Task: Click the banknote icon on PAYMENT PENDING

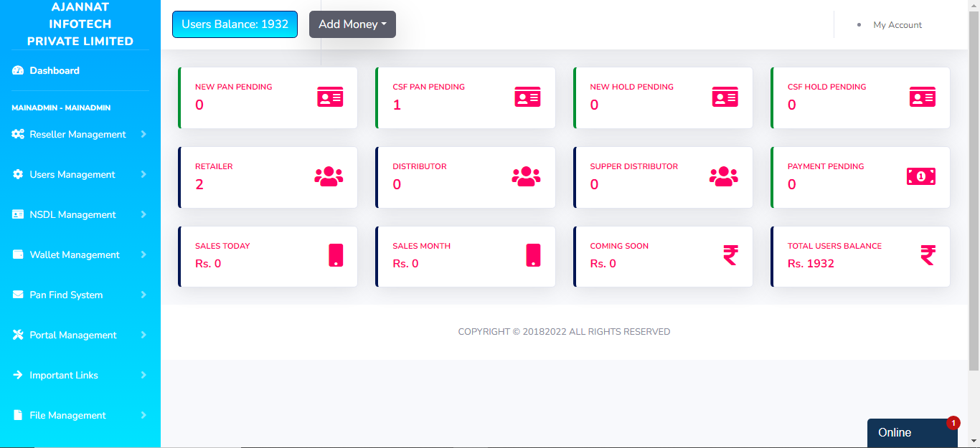Action: coord(921,176)
